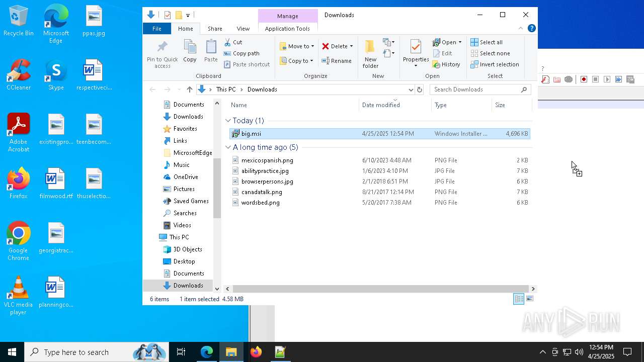
Task: Click Edit in the Open group
Action: coord(442,53)
